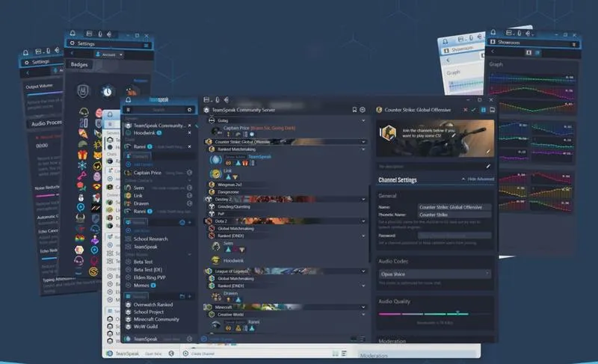Click the plus icon in the sidebar bookmarks header
Image resolution: width=598 pixels, height=364 pixels.
[190, 296]
